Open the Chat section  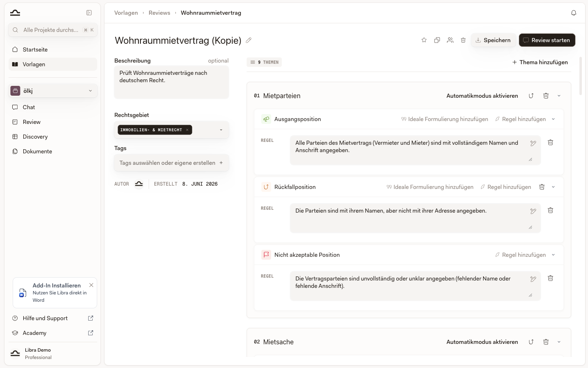(x=53, y=107)
